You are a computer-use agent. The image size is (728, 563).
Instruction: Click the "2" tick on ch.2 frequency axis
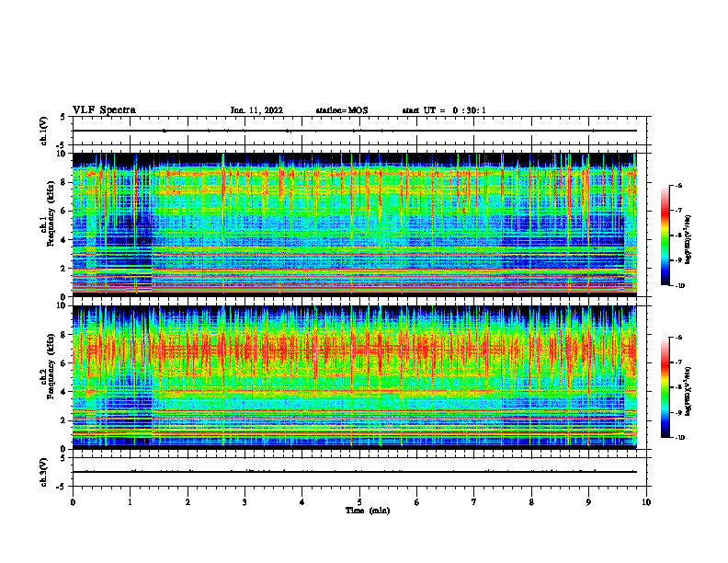(63, 420)
